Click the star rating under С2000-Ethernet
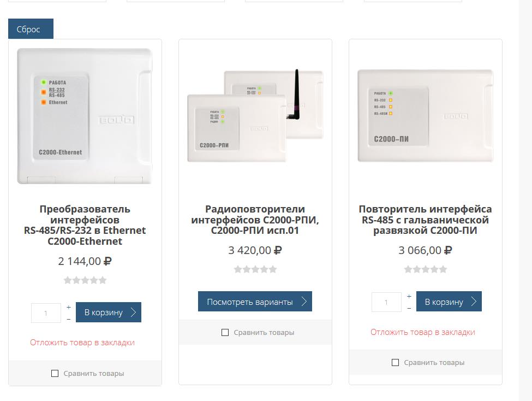This screenshot has width=532, height=401. [x=85, y=280]
